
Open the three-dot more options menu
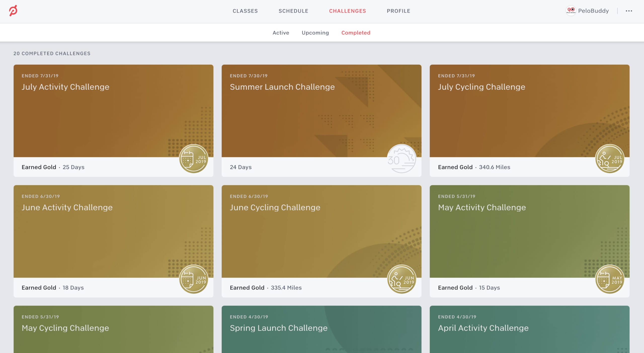pos(629,11)
